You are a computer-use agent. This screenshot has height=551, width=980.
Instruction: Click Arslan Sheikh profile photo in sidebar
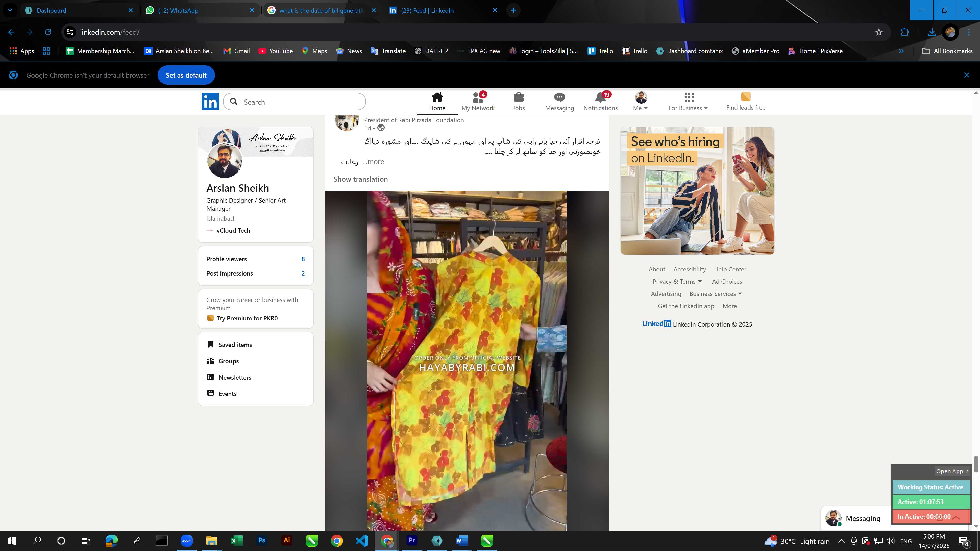point(225,160)
